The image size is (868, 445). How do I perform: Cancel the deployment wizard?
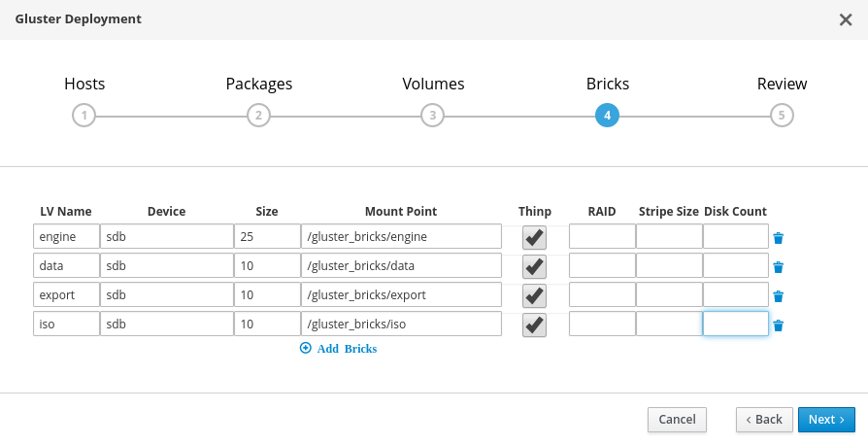click(x=677, y=419)
